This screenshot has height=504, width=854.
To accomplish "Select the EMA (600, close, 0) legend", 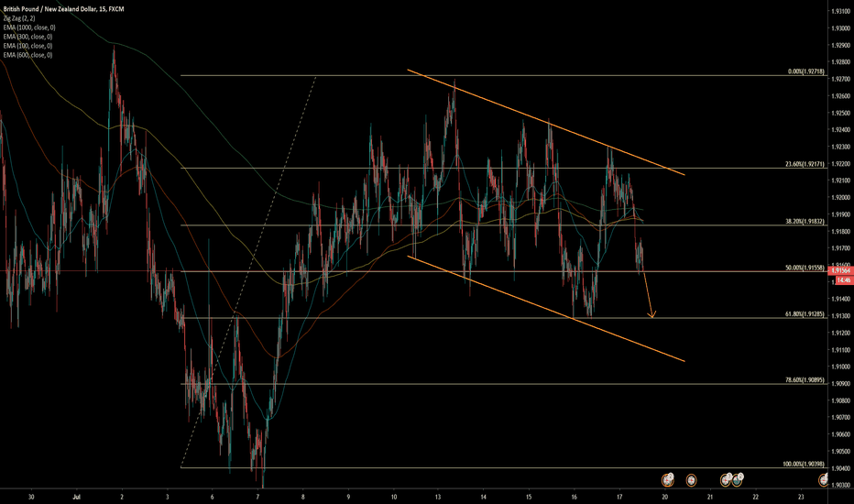I will pos(27,55).
